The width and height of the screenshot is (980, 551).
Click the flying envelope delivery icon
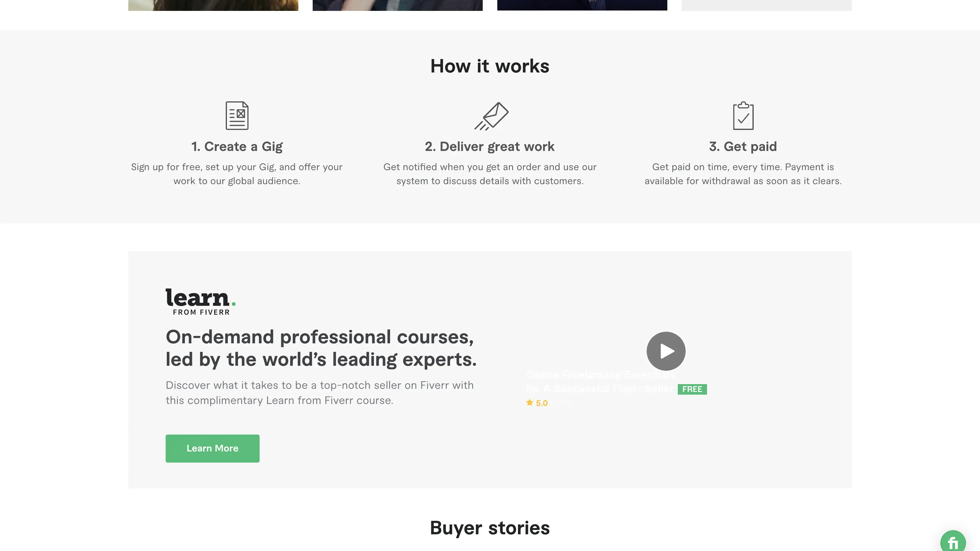(x=491, y=116)
